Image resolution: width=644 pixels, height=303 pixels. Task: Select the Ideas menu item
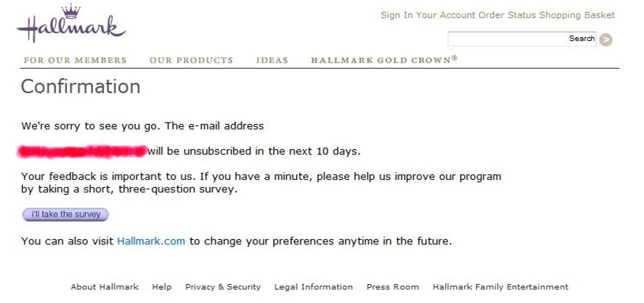[272, 60]
